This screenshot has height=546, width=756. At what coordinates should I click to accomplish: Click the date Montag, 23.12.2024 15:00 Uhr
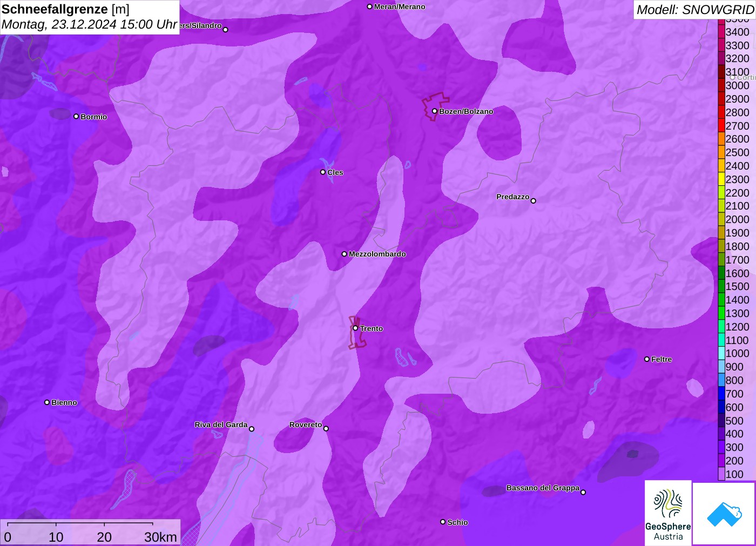click(90, 24)
